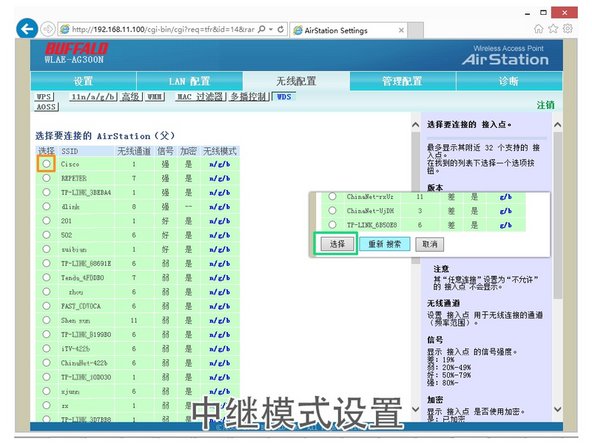This screenshot has height=444, width=592.
Task: Open the AOSS submenu link
Action: 46,107
